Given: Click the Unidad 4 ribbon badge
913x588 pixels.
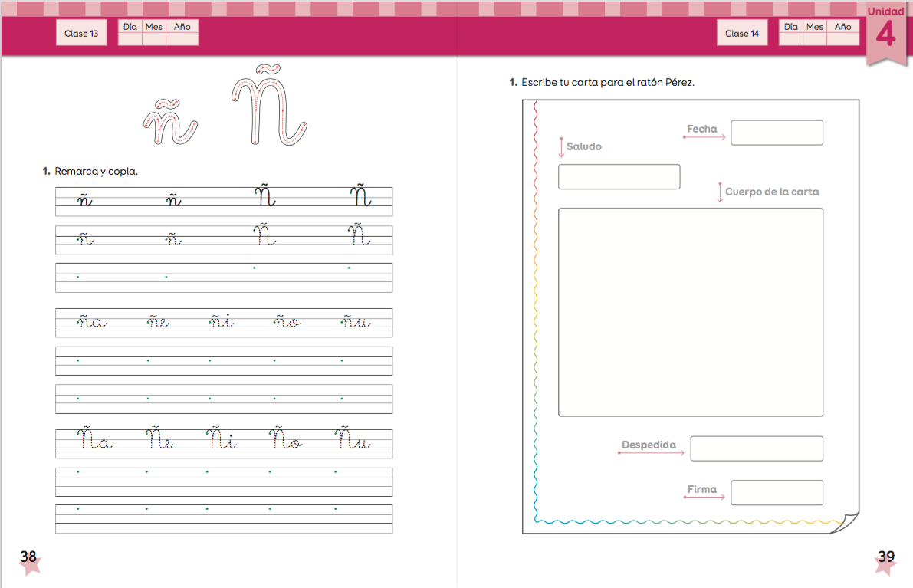Looking at the screenshot, I should [885, 32].
